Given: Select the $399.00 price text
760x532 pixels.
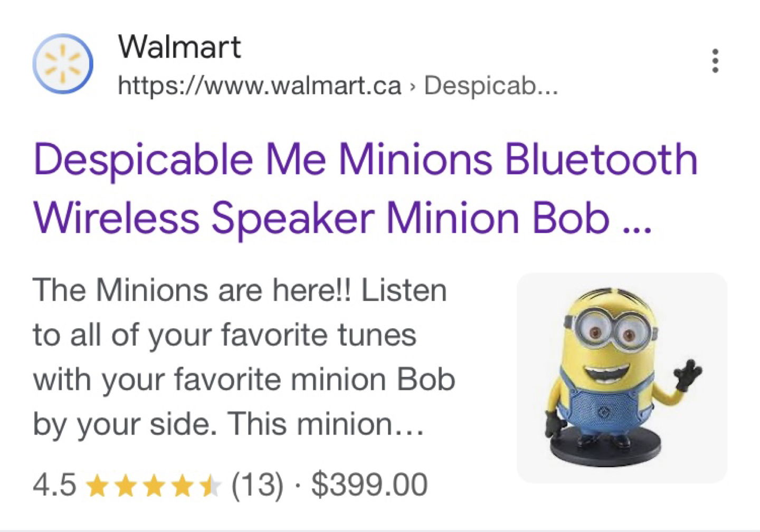Looking at the screenshot, I should click(369, 483).
